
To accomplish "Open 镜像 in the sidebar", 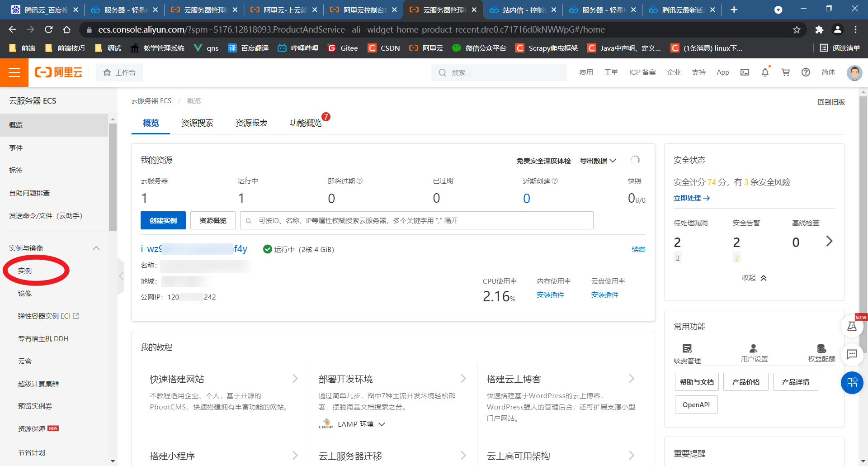I will tap(25, 293).
